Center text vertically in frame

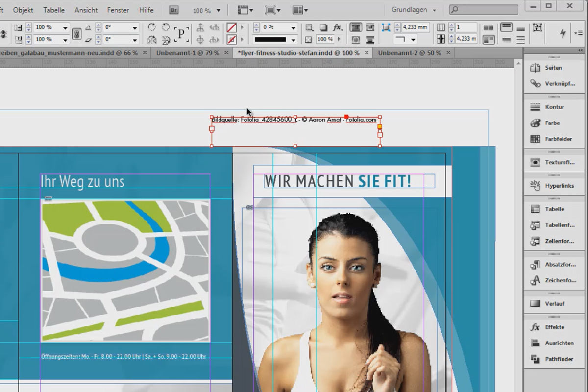point(506,39)
